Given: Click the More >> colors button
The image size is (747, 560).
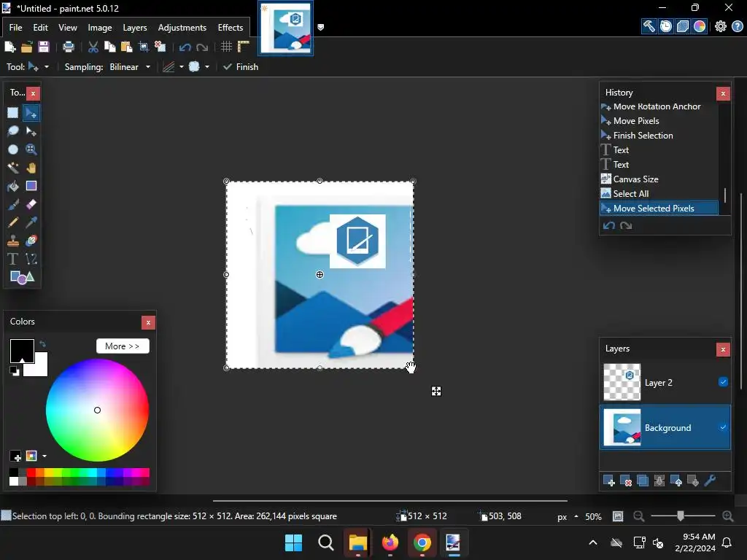Looking at the screenshot, I should [123, 346].
